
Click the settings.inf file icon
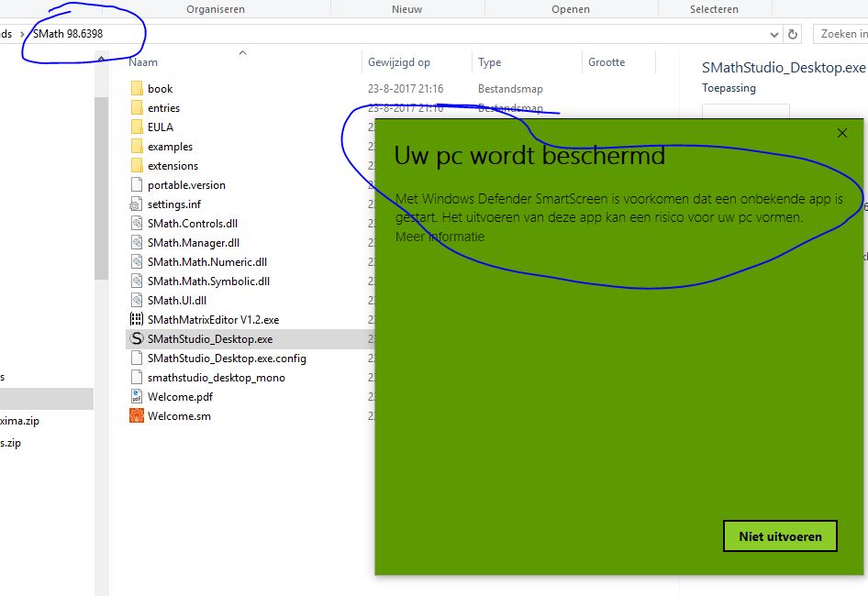137,204
